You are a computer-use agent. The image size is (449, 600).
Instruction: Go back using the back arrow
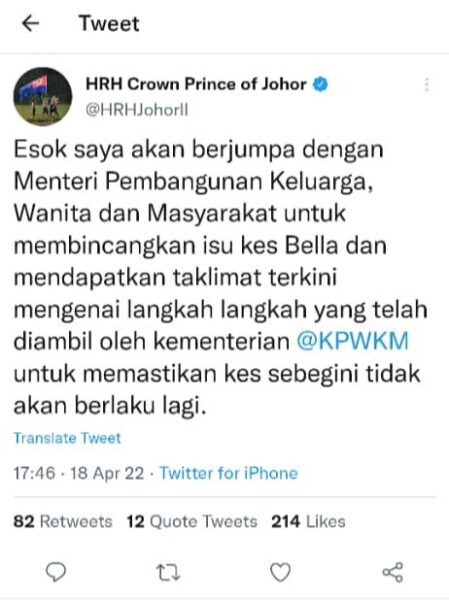coord(31,24)
